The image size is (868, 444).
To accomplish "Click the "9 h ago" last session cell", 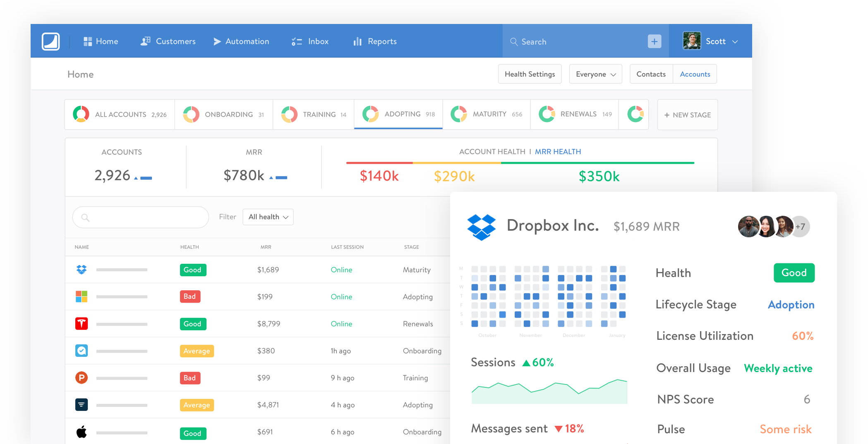I will (343, 378).
